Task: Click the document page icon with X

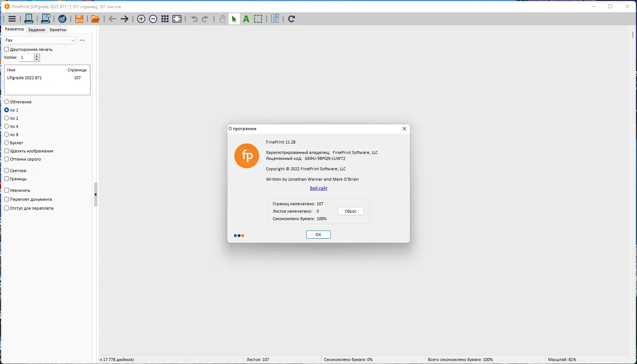Action: point(275,19)
